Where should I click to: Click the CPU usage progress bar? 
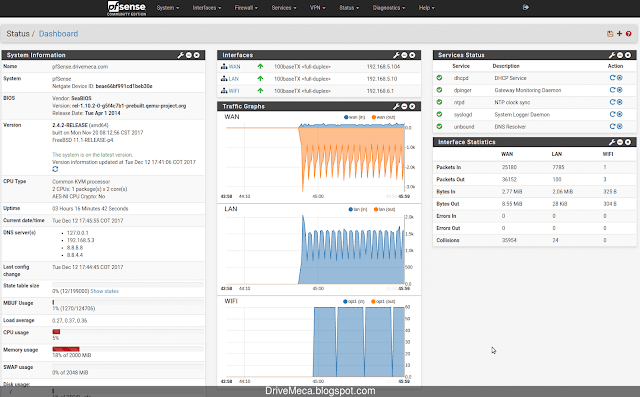click(x=128, y=332)
